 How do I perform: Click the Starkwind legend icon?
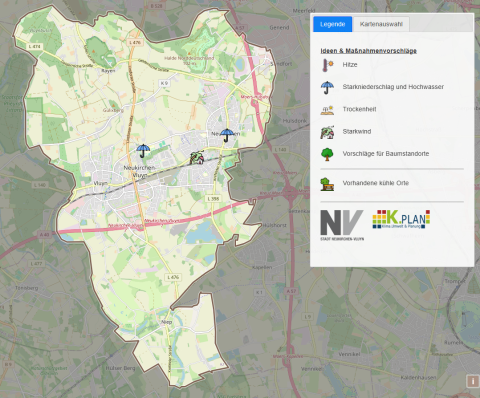pos(327,132)
